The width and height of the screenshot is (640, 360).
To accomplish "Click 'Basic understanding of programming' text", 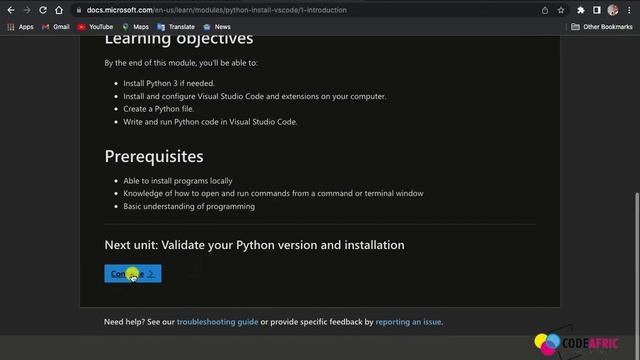I will pos(189,207).
